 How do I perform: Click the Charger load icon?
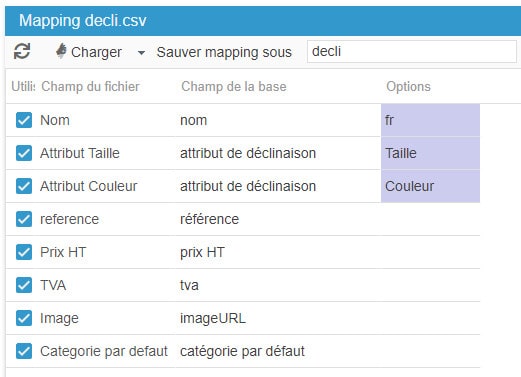(61, 52)
